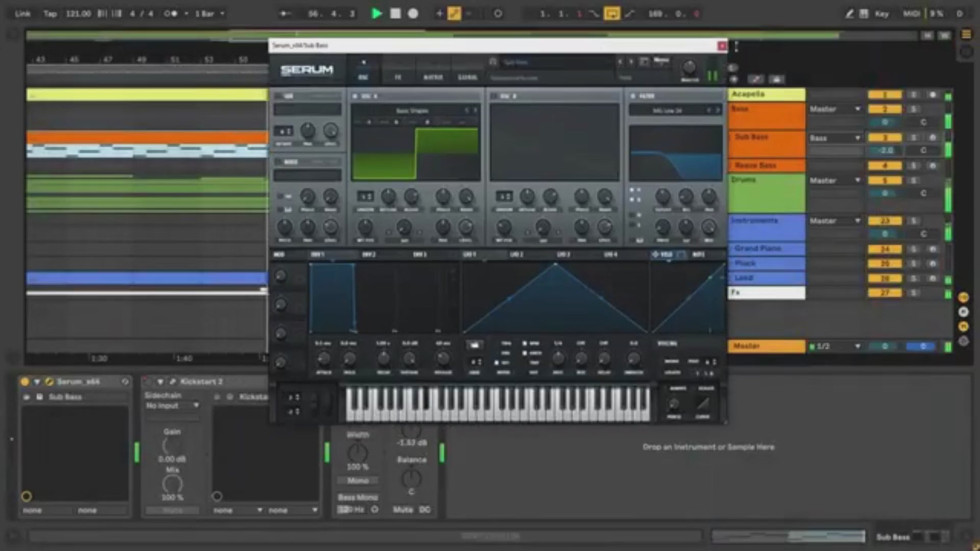Viewport: 980px width, 551px height.
Task: Open the Master track's 1/2 output dropdown
Action: tap(835, 346)
